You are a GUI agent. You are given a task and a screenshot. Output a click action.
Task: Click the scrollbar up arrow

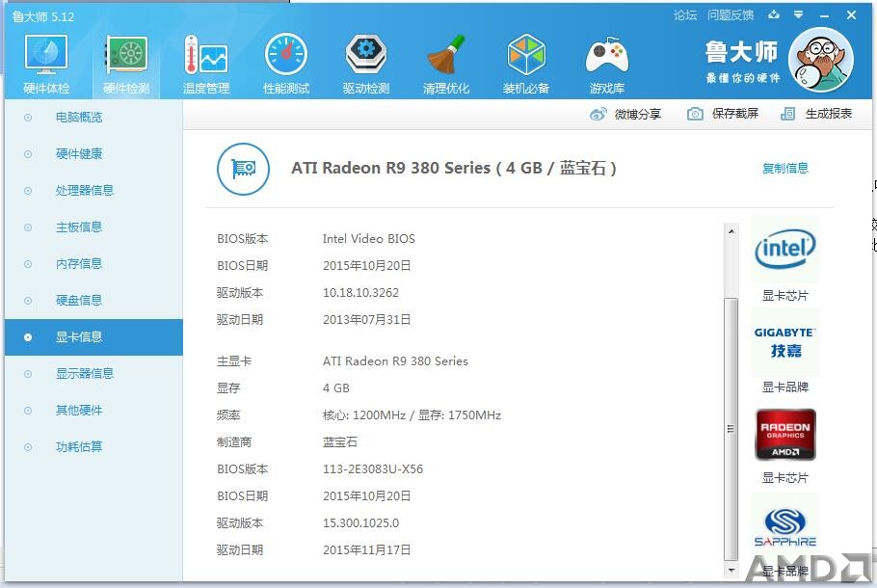click(731, 230)
